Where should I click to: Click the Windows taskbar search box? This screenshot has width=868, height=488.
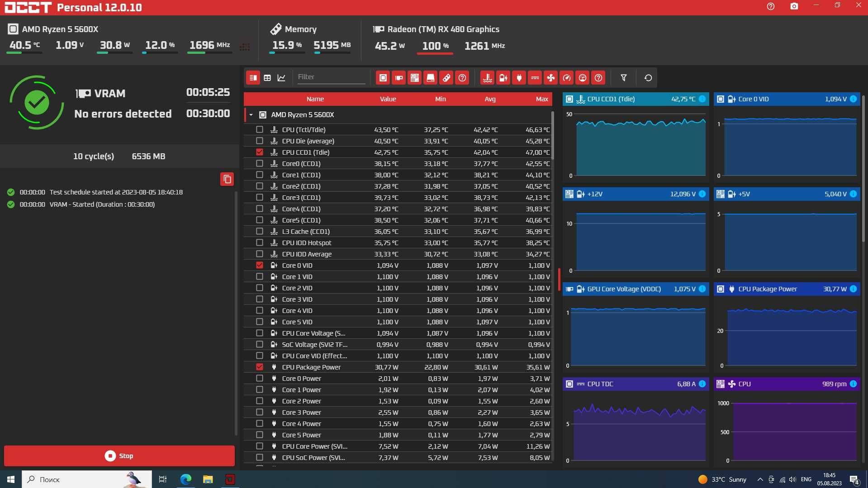[87, 479]
